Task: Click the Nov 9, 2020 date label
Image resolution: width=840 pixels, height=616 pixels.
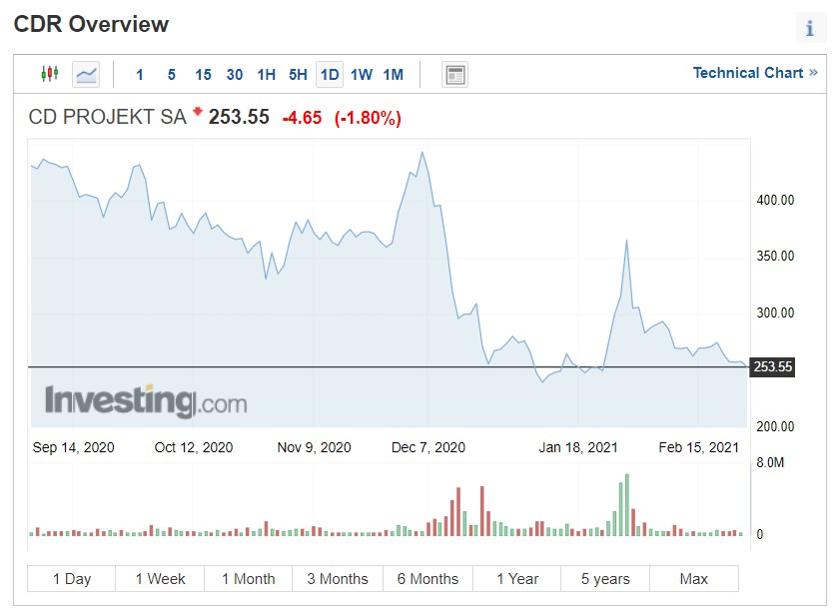Action: coord(314,447)
